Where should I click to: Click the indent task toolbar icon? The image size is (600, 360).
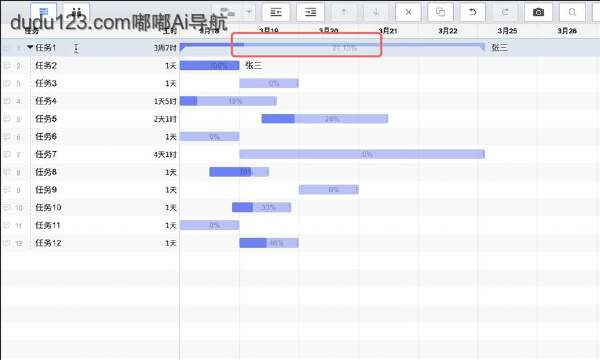[310, 12]
